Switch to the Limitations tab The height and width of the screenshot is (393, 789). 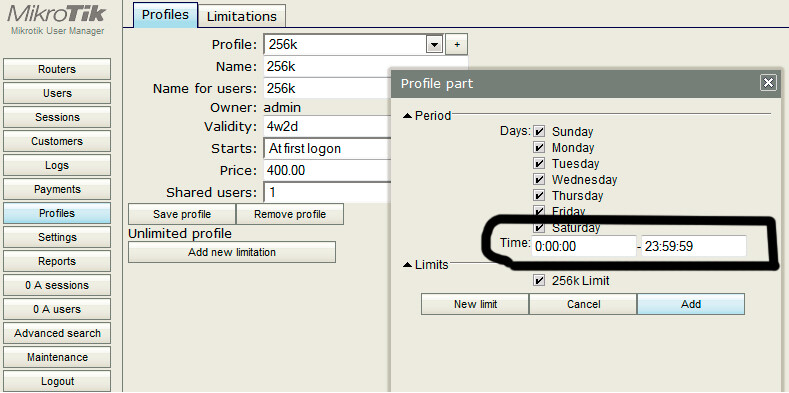click(242, 16)
